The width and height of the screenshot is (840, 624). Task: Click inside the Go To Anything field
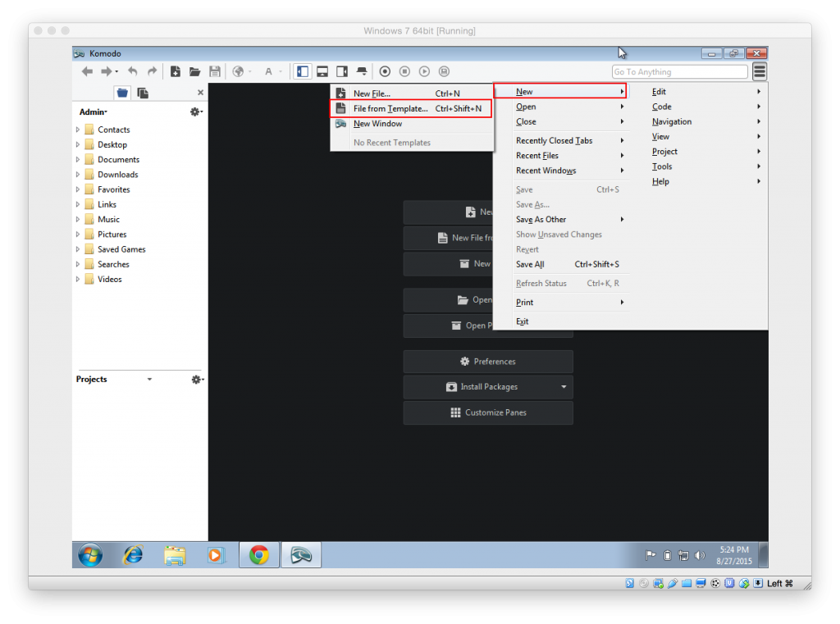[x=679, y=71]
